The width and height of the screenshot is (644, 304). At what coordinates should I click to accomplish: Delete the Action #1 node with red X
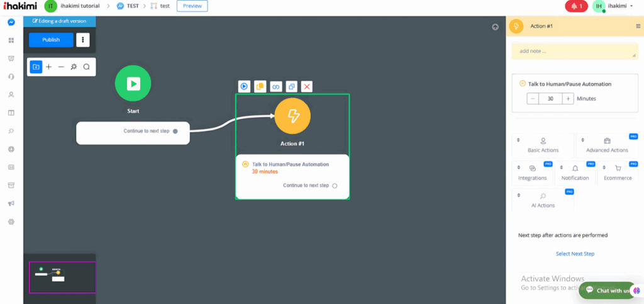[x=307, y=86]
